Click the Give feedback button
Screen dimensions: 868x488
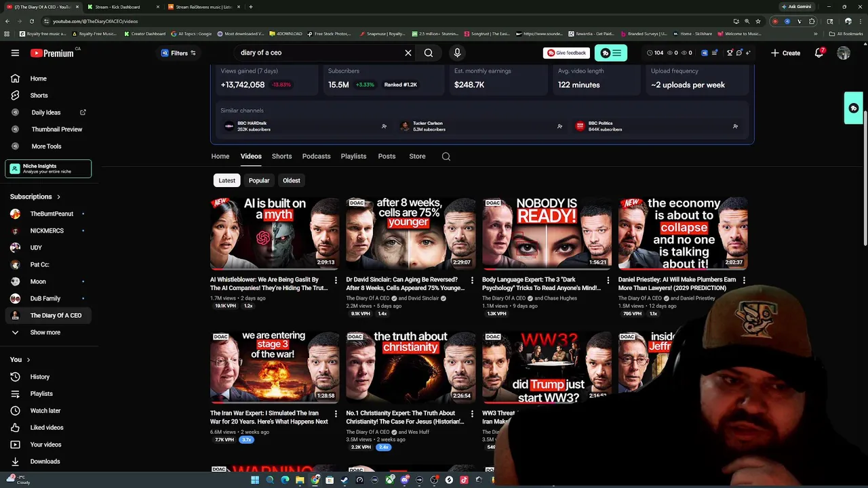pyautogui.click(x=566, y=53)
